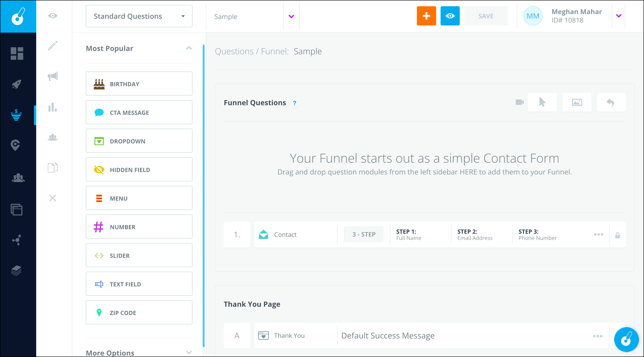Open the rocket launch icon in sidebar
This screenshot has width=644, height=357.
[17, 84]
